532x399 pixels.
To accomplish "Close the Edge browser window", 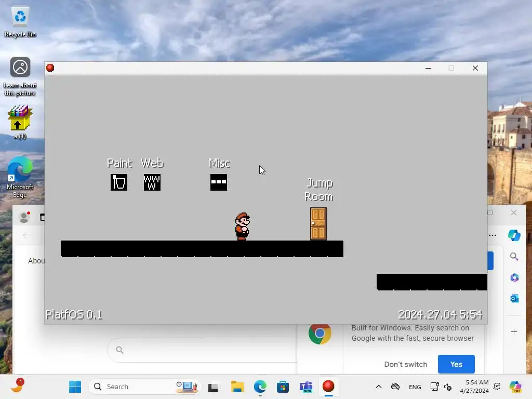I will click(x=514, y=212).
